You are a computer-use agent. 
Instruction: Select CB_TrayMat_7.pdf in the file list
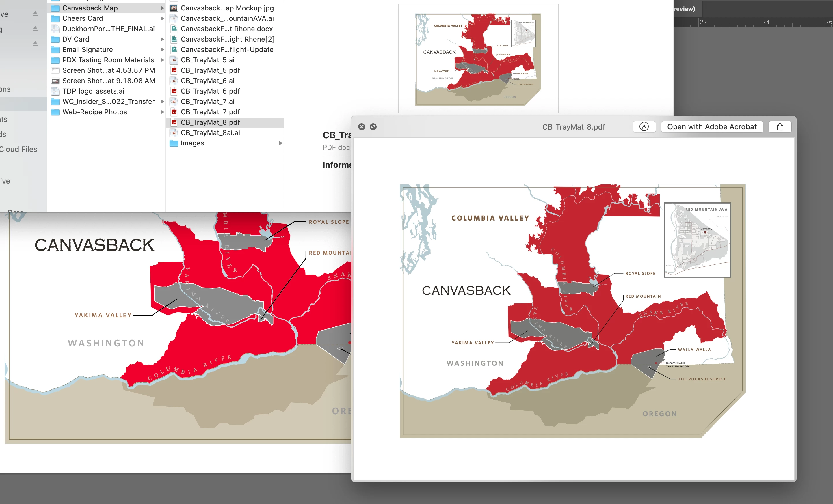pos(210,112)
